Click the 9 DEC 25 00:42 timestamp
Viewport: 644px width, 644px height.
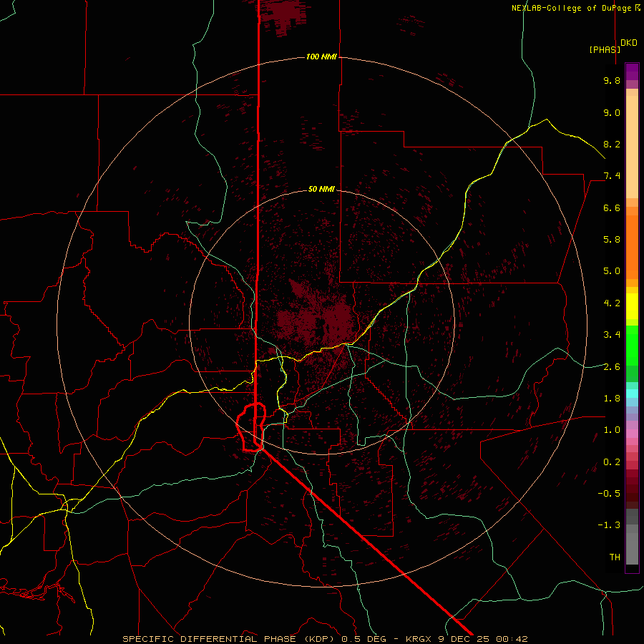click(483, 639)
